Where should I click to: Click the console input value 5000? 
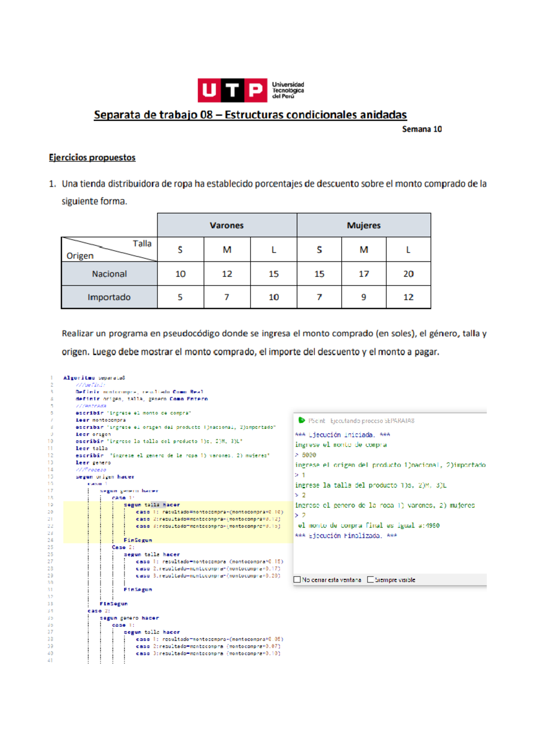309,455
